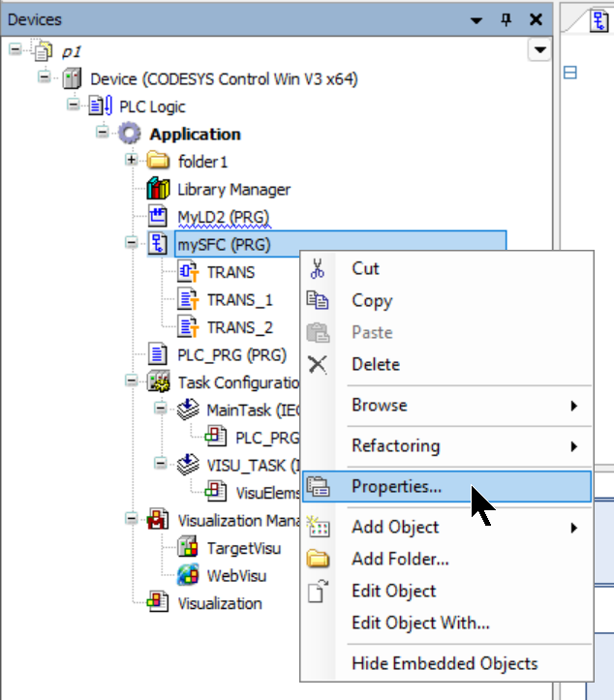Screen dimensions: 614x700
Task: Click the folder1 folder icon
Action: click(158, 161)
